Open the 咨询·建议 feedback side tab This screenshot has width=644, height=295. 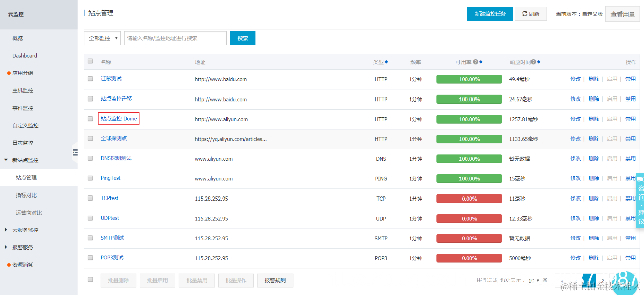click(x=640, y=201)
